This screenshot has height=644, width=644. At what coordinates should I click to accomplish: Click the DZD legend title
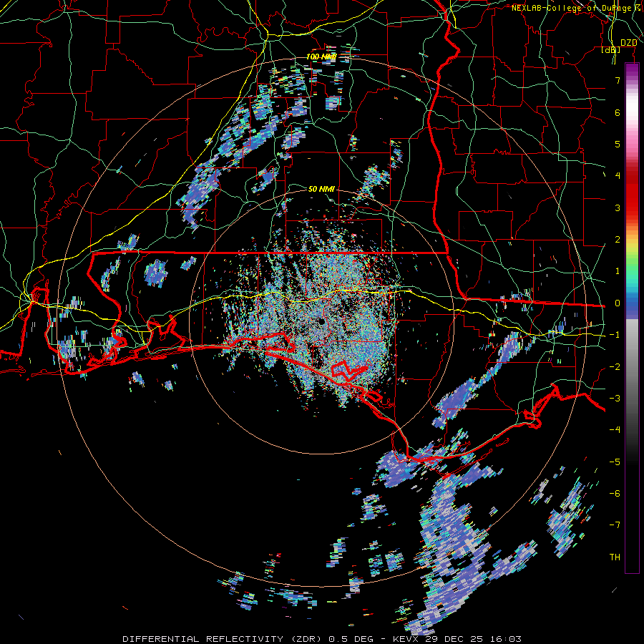[628, 43]
